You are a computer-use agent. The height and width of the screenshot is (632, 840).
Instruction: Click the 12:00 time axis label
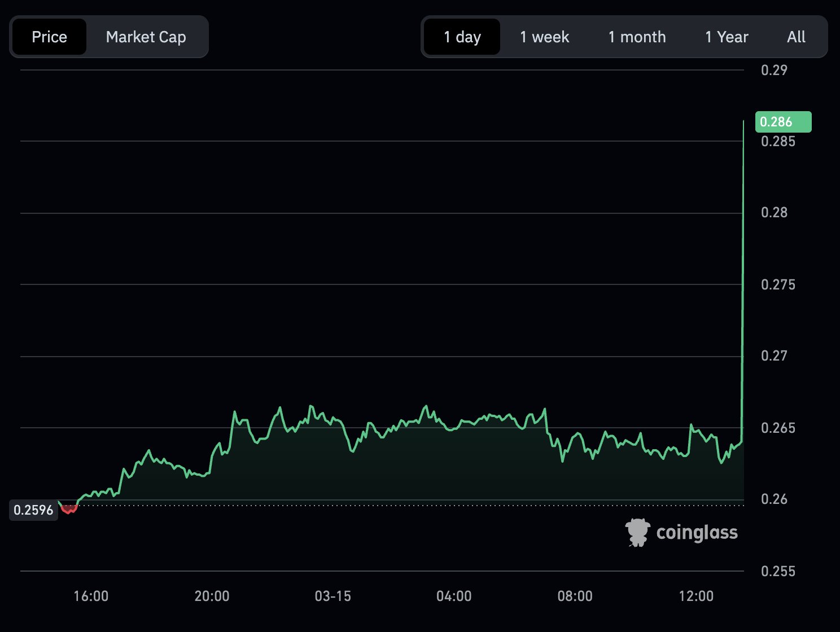(696, 596)
